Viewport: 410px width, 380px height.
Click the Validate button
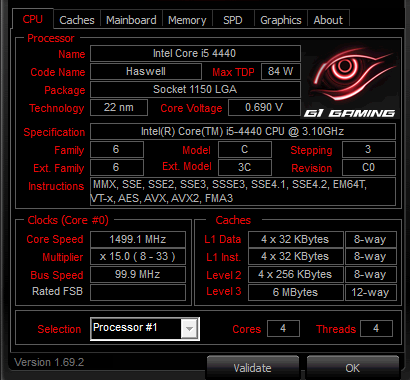252,368
